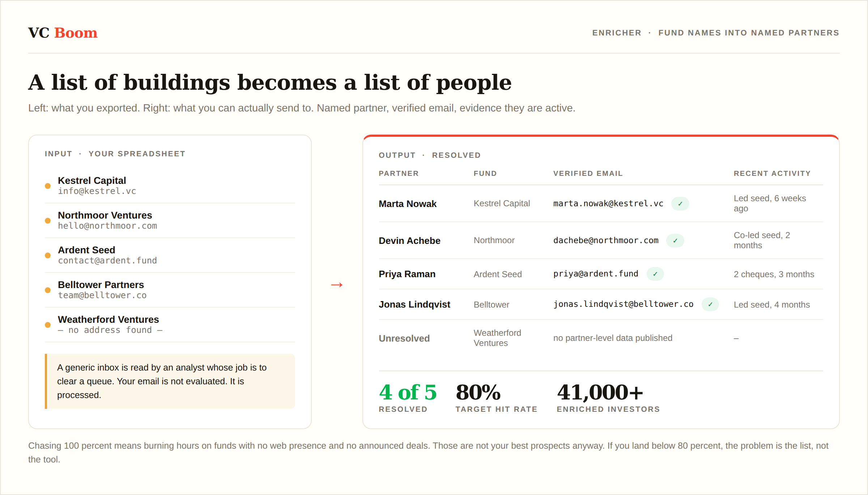The width and height of the screenshot is (868, 495).
Task: Select the team@belltower.co address
Action: tap(102, 295)
